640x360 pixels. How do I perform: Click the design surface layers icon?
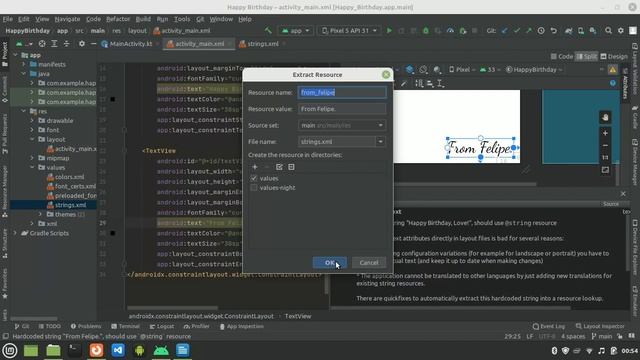click(x=410, y=70)
